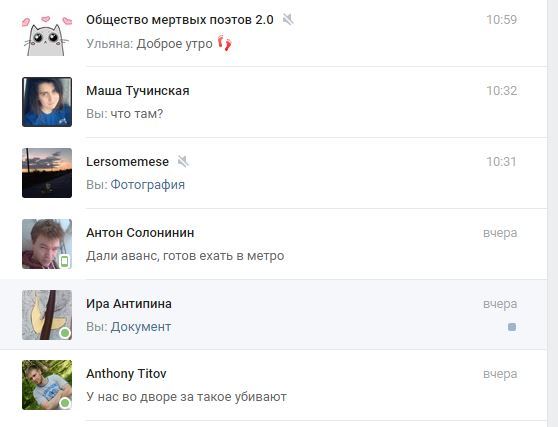Select the Lersomemese dialog name
Image resolution: width=558 pixels, height=427 pixels.
[x=127, y=162]
